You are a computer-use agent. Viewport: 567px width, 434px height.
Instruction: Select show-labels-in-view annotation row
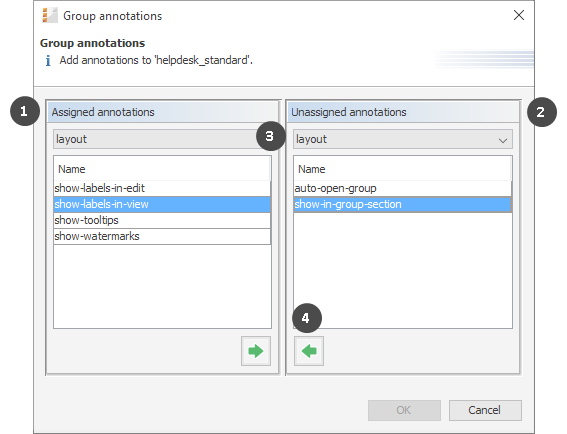(x=162, y=204)
